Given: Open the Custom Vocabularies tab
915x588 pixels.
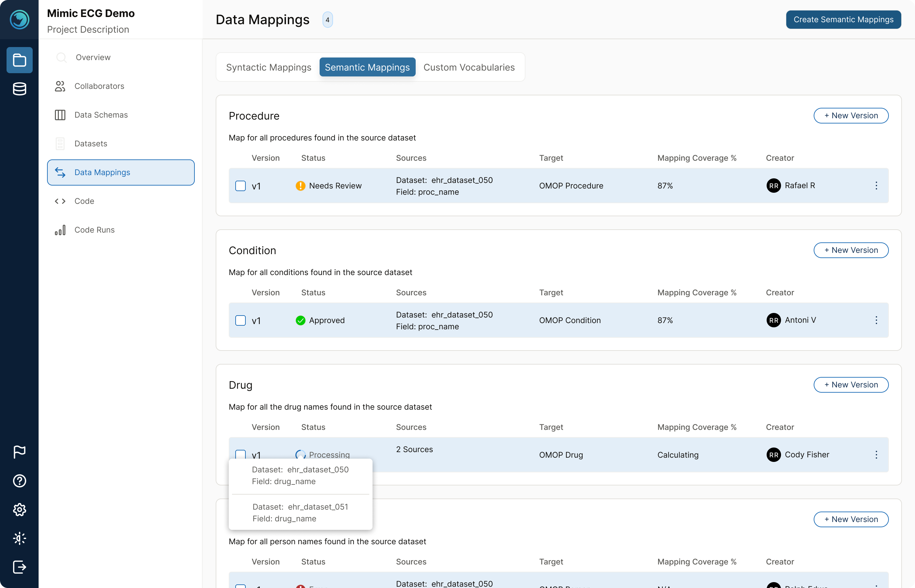Looking at the screenshot, I should point(469,67).
